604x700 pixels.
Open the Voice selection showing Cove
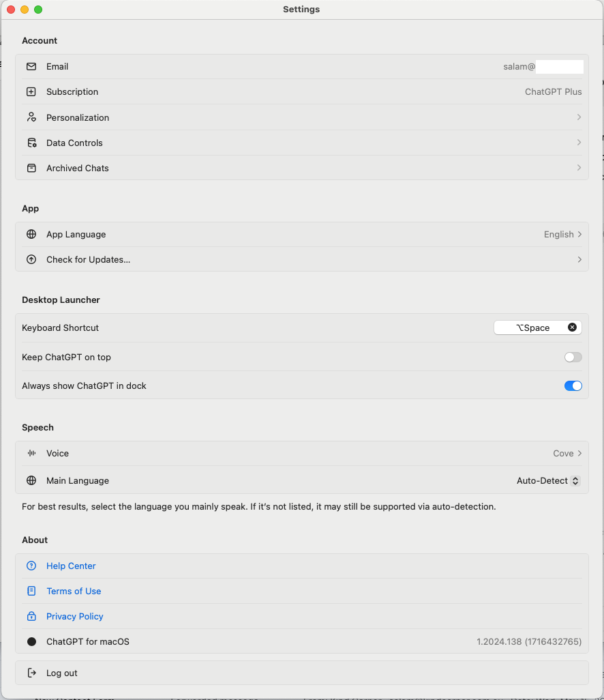(567, 453)
